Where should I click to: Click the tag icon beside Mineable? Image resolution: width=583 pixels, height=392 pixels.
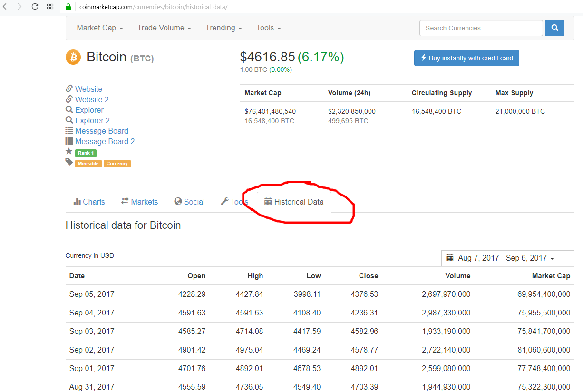pos(69,162)
